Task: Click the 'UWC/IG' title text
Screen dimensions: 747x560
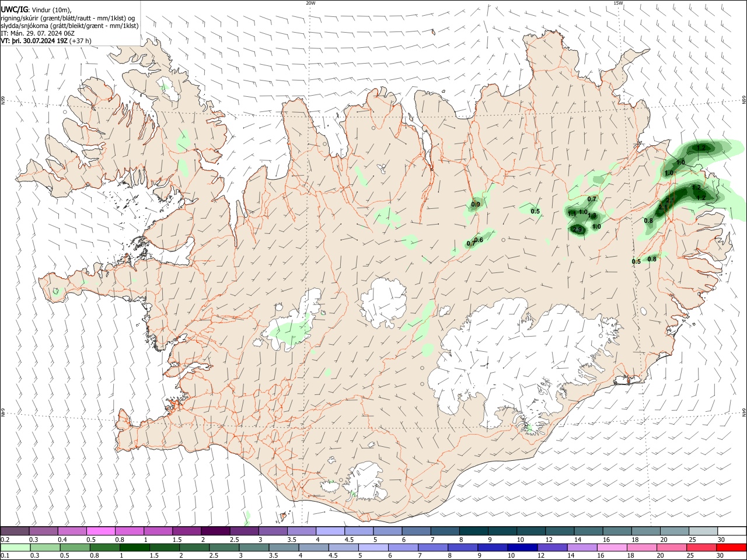Action: (x=14, y=9)
